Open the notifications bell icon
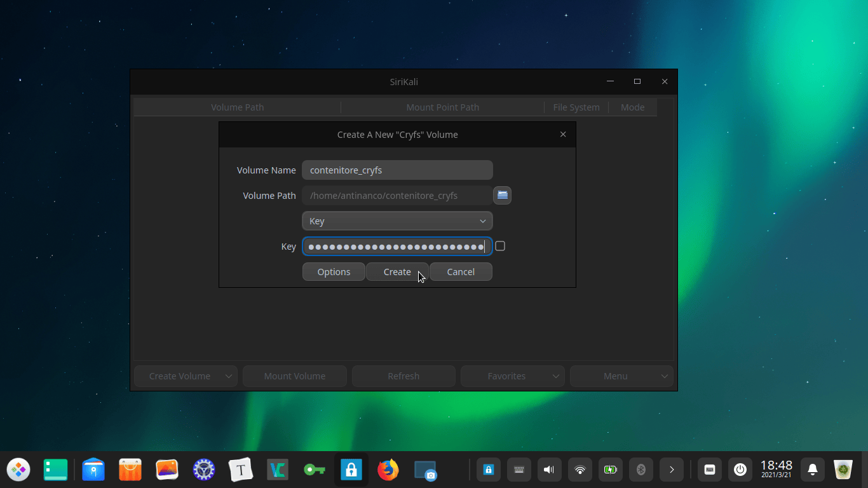The height and width of the screenshot is (488, 868). 813,470
